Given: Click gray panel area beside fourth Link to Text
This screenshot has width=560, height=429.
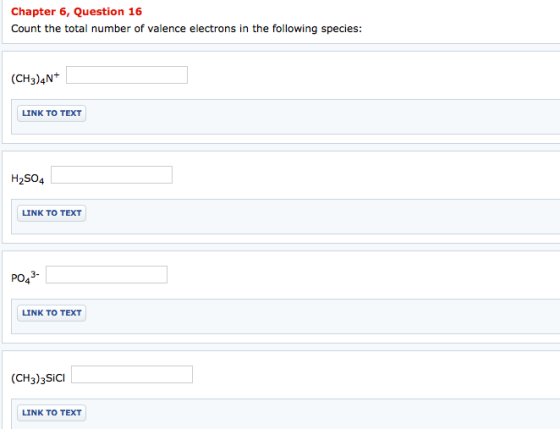Looking at the screenshot, I should tap(321, 414).
